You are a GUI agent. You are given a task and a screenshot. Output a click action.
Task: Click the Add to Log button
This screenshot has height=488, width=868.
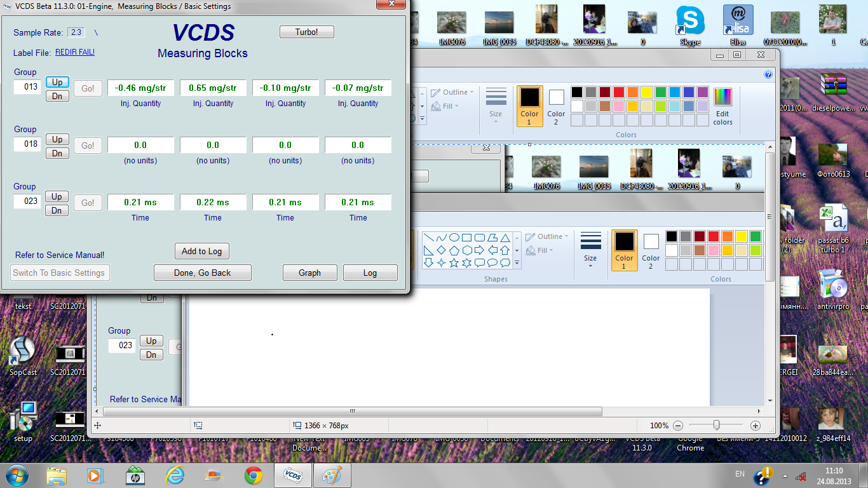point(201,251)
